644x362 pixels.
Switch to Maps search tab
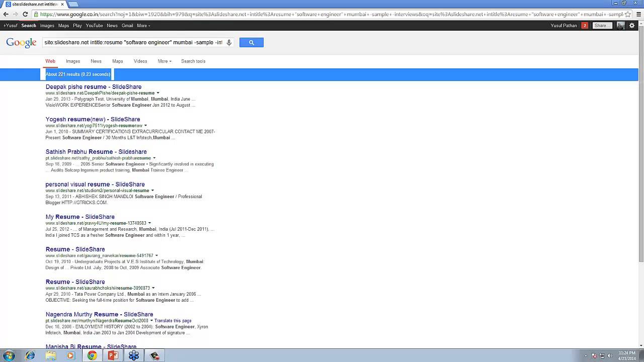point(118,61)
